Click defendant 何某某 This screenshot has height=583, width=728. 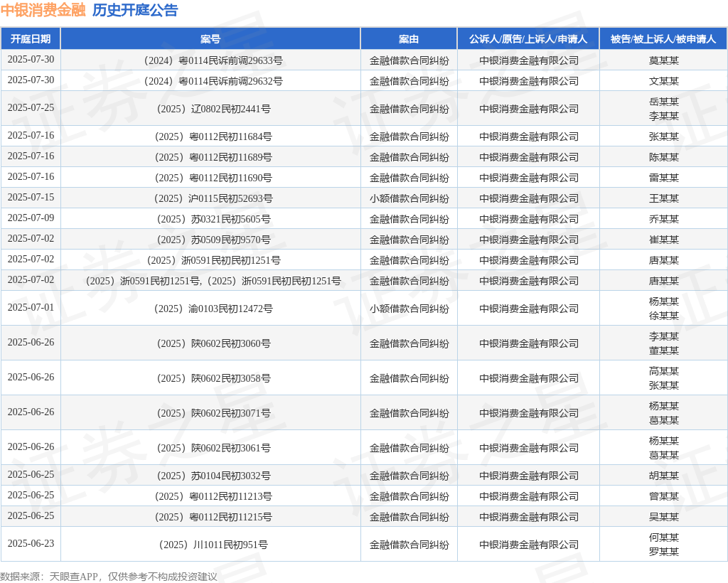[663, 537]
